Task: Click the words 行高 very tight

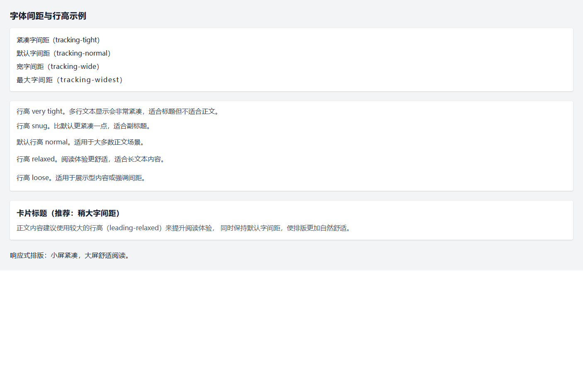Action: point(39,112)
